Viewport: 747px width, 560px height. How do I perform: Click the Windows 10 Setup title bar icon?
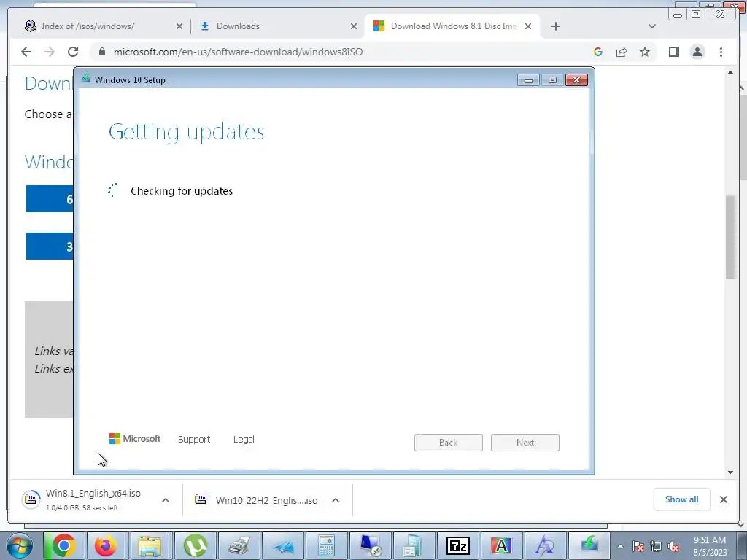tap(86, 79)
